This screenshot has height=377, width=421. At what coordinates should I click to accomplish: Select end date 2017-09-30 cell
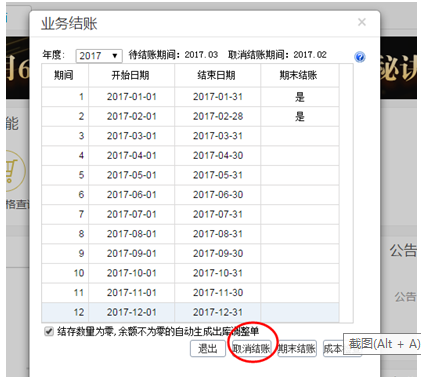coord(217,254)
